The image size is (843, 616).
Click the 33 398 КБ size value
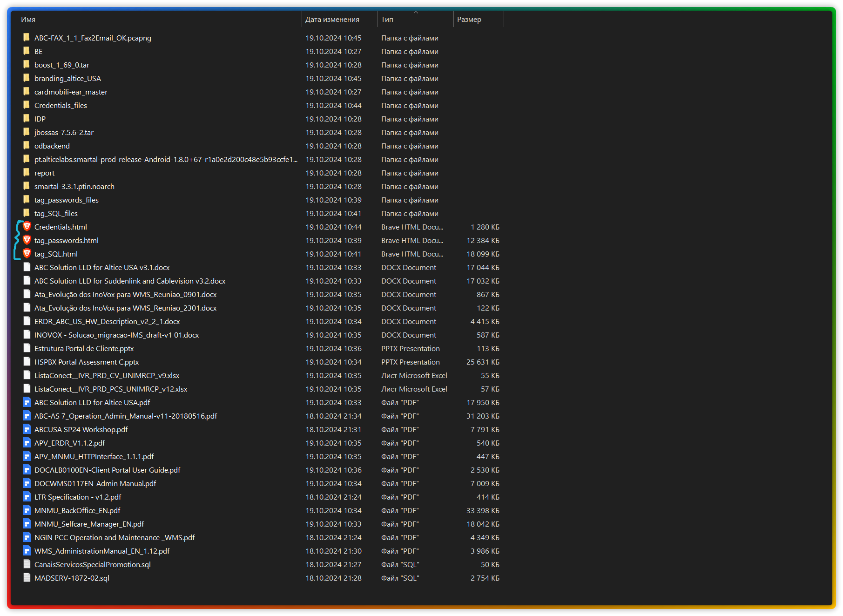(483, 510)
